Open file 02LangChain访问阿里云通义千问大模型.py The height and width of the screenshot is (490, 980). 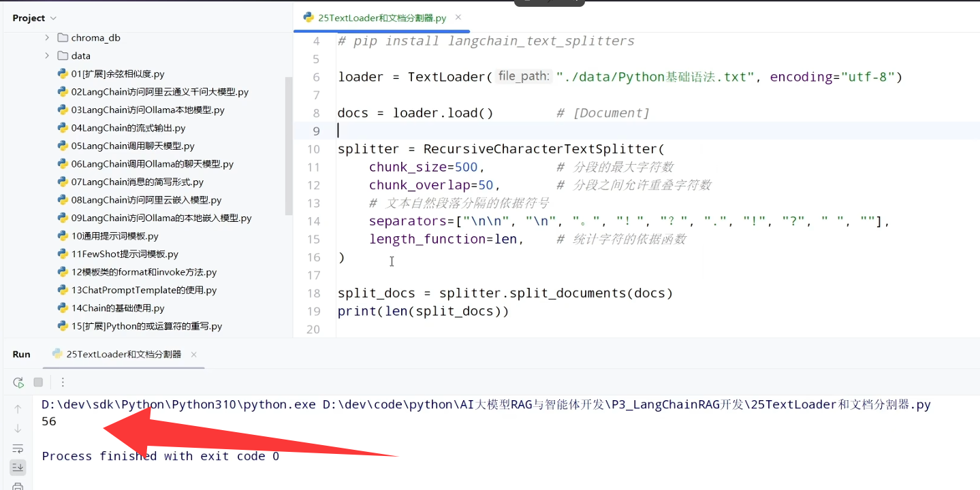[x=153, y=92]
